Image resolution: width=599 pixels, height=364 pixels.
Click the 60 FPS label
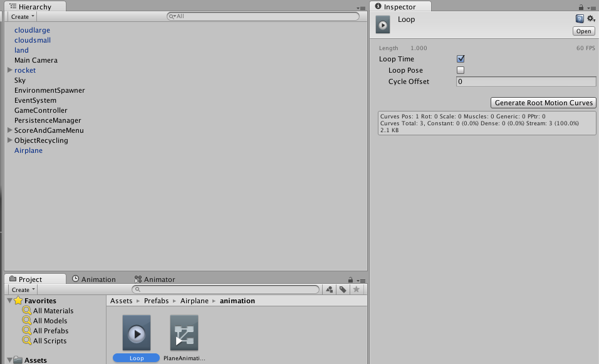[586, 48]
